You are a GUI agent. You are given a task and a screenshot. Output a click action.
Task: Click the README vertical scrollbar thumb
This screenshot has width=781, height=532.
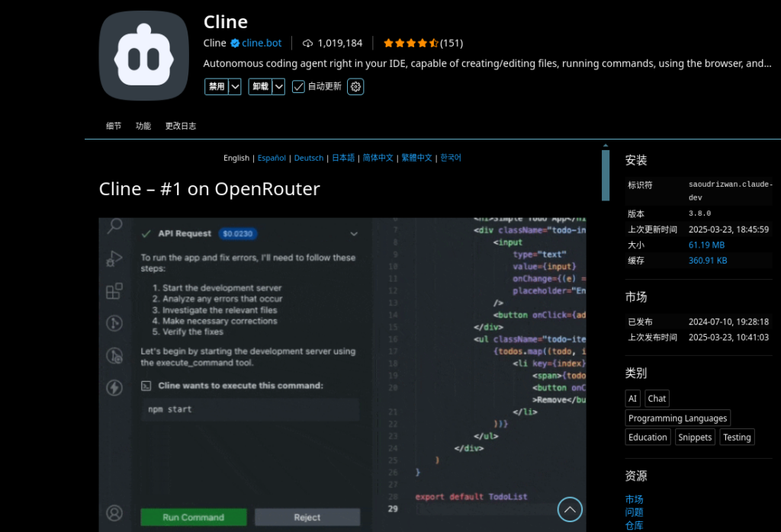(x=606, y=175)
